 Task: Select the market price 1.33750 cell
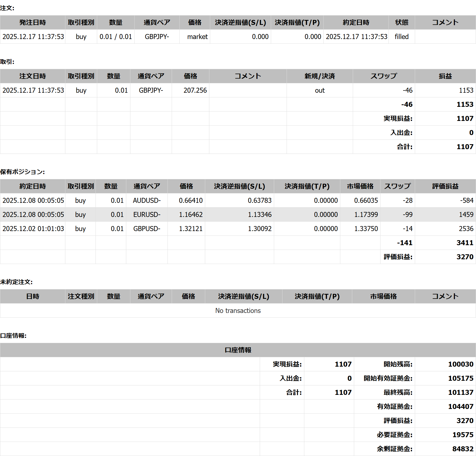point(366,229)
